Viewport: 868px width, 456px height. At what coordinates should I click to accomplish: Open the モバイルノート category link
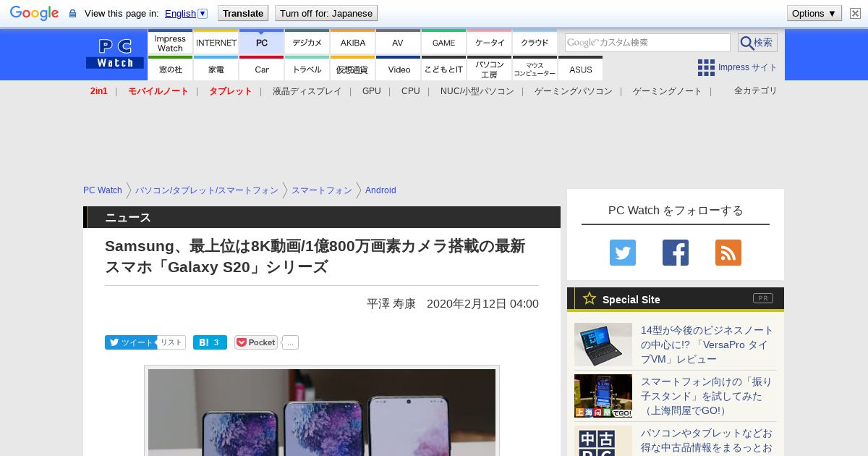coord(158,91)
